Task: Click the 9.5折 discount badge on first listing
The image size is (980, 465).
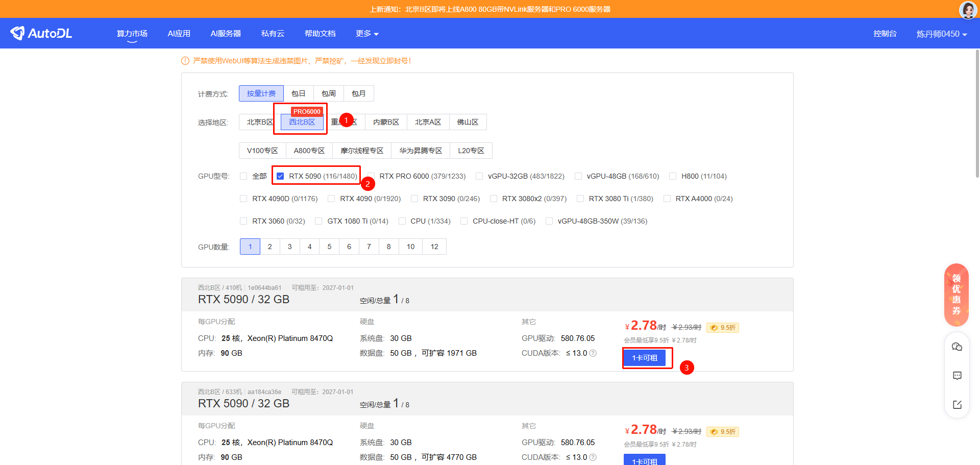Action: coord(723,328)
